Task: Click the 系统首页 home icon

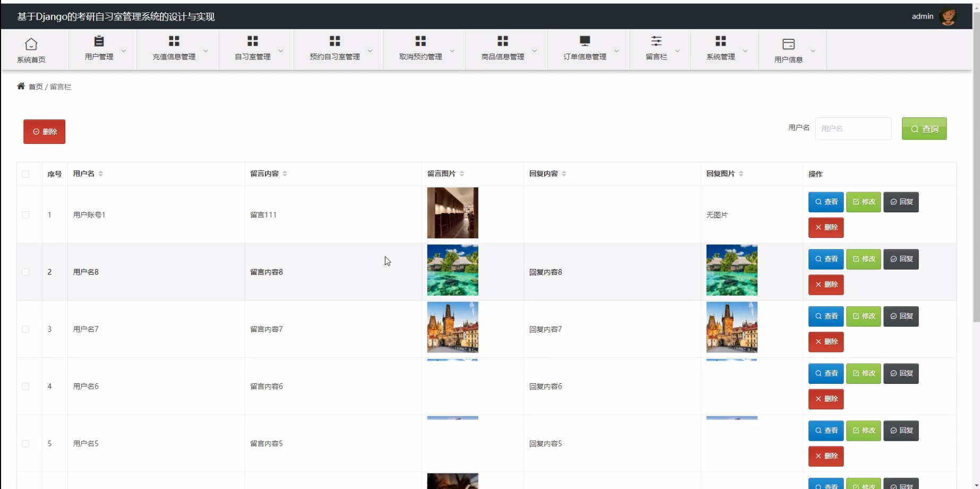Action: click(x=31, y=44)
